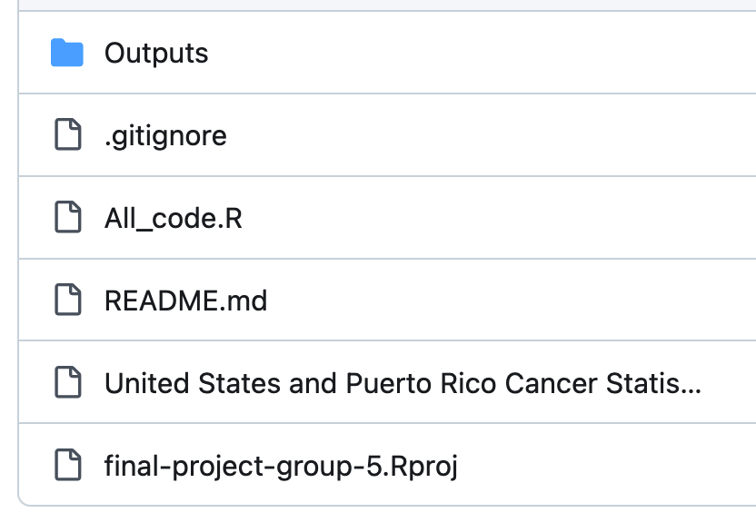Click the README.md file icon

tap(67, 300)
